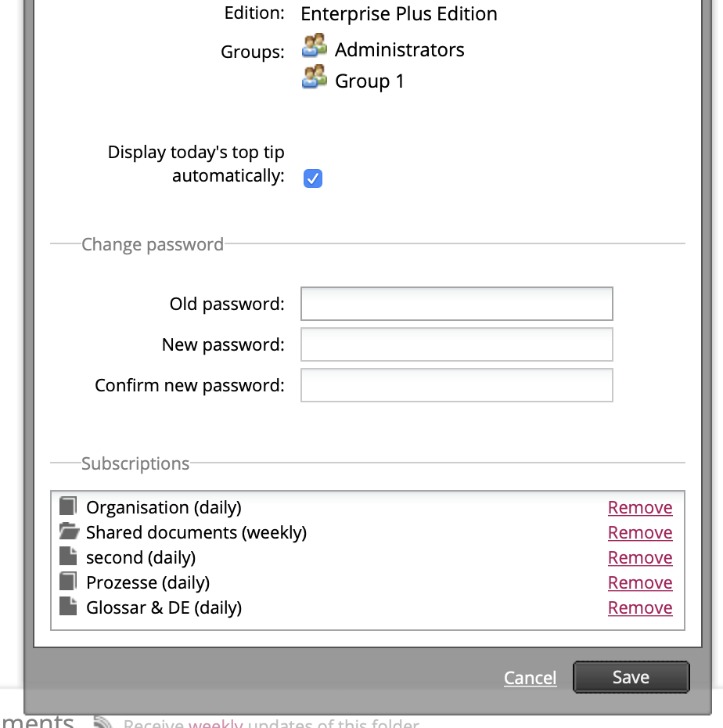723x728 pixels.
Task: Remove the Prozesse daily subscription
Action: (x=640, y=582)
